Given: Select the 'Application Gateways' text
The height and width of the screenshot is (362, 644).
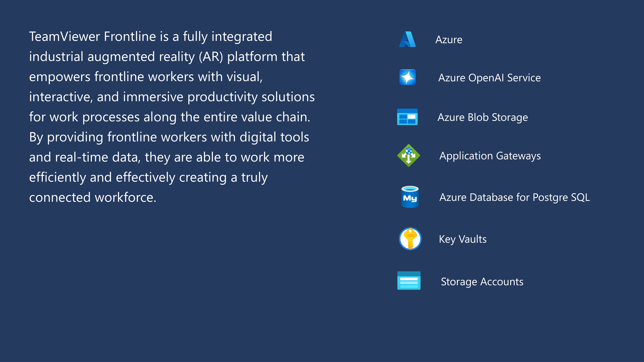Looking at the screenshot, I should pyautogui.click(x=490, y=156).
